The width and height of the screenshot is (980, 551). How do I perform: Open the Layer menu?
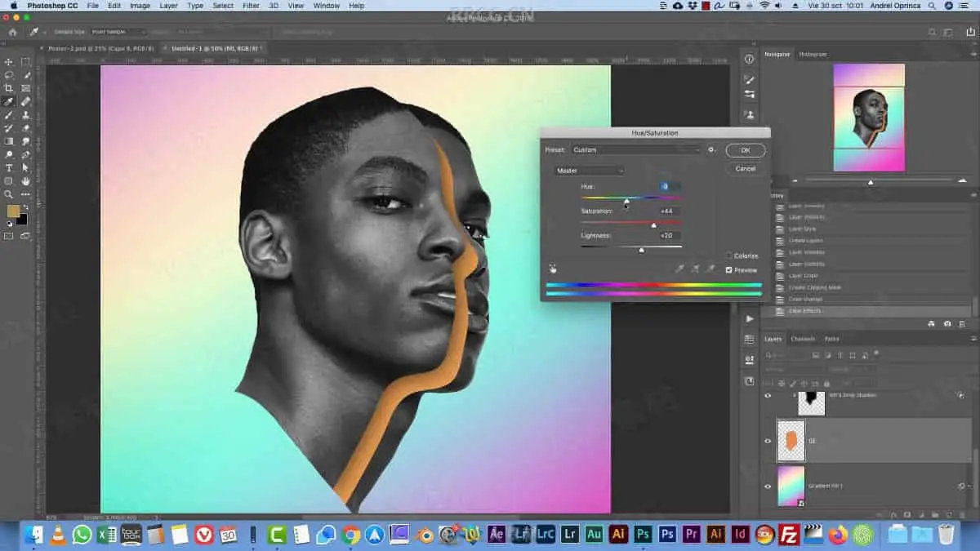tap(168, 6)
